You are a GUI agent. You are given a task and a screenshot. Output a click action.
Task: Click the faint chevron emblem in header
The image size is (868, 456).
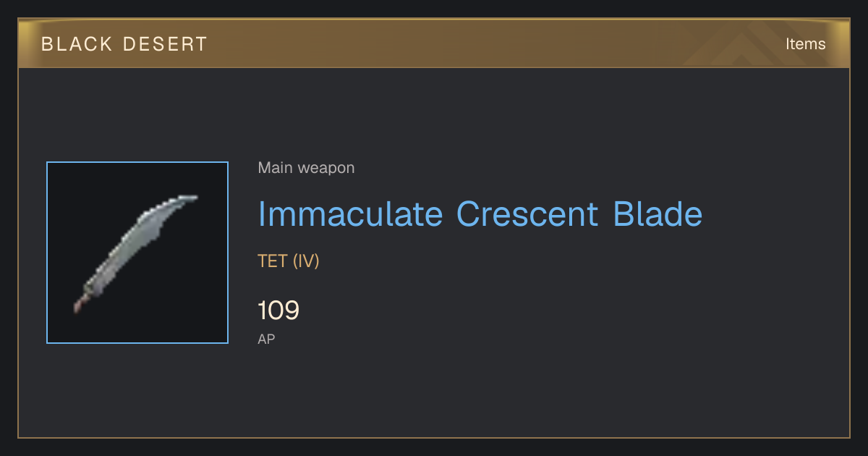pos(745,45)
